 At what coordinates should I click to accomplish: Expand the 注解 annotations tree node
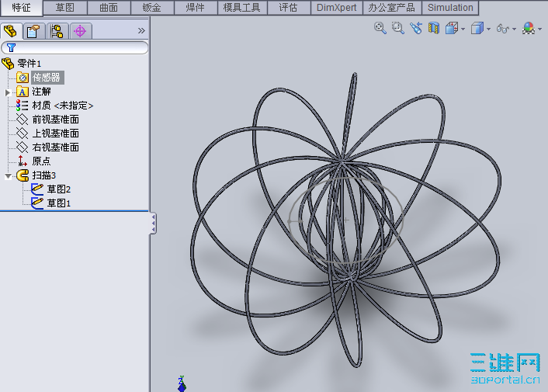pos(9,92)
